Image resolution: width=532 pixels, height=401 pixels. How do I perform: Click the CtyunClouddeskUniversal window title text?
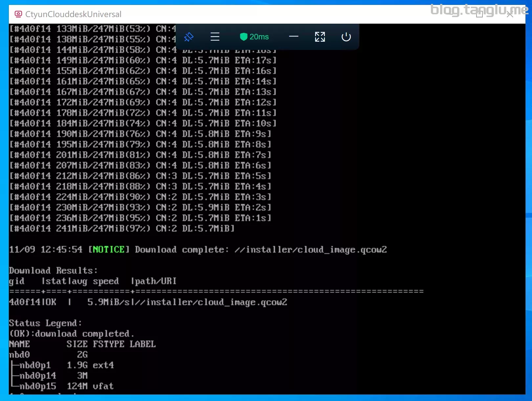click(73, 14)
